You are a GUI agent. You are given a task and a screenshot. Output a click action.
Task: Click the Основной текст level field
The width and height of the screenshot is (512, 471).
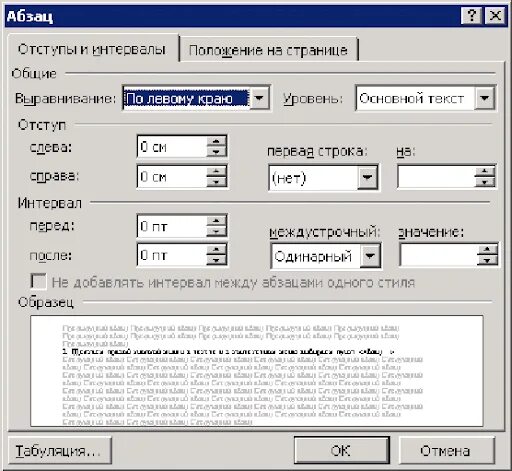415,98
